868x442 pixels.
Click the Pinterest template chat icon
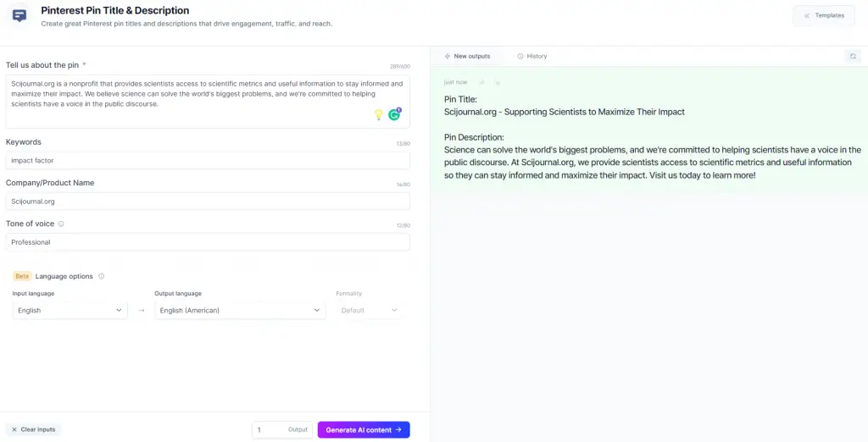(19, 16)
